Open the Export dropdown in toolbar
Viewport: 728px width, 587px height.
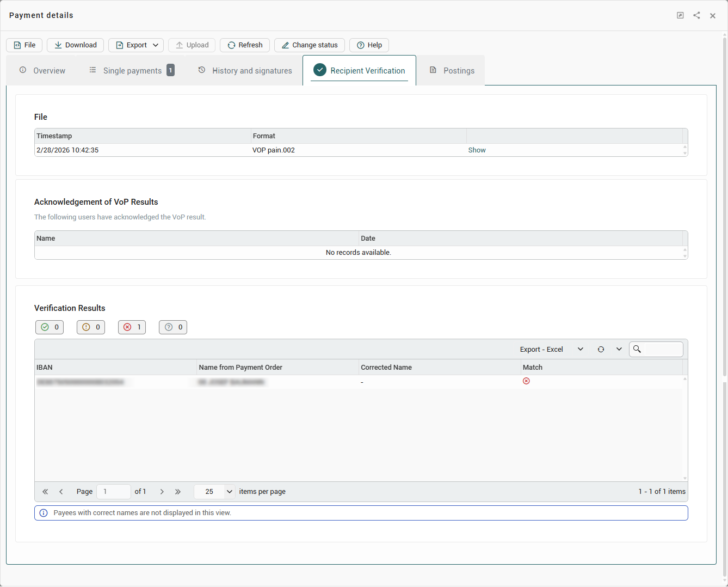[x=136, y=45]
